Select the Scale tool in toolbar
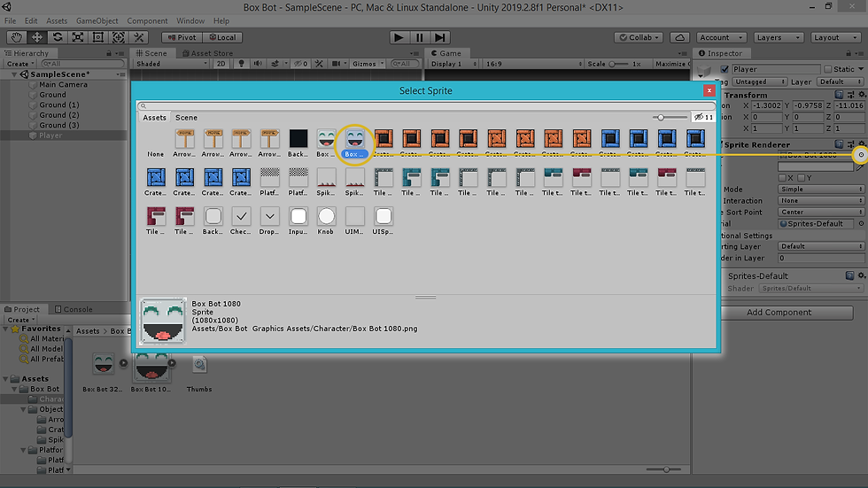The image size is (868, 488). click(78, 37)
